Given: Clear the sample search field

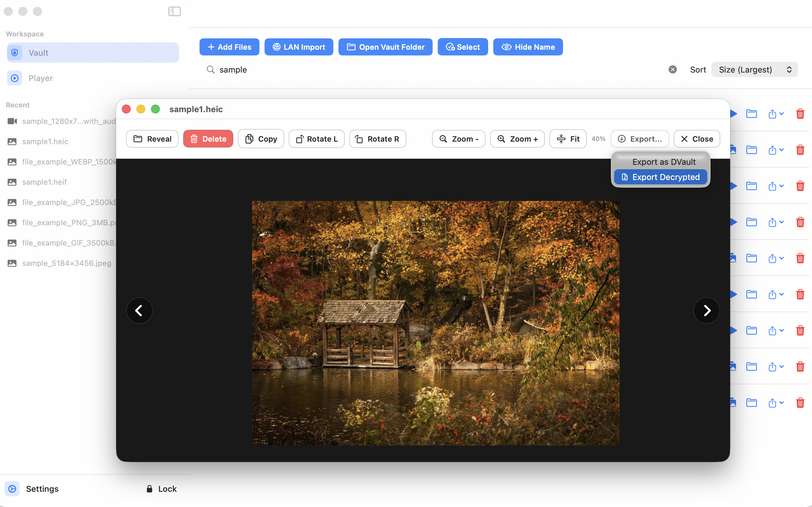Looking at the screenshot, I should (x=672, y=69).
